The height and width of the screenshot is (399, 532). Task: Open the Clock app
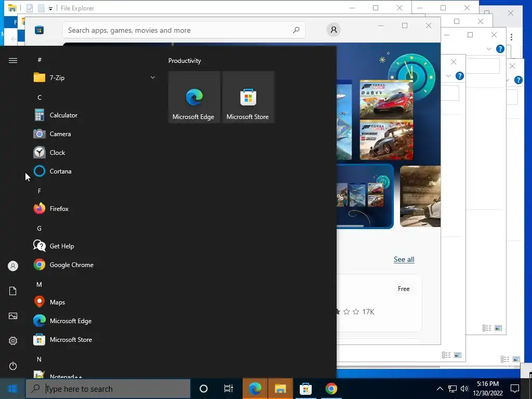point(95,153)
